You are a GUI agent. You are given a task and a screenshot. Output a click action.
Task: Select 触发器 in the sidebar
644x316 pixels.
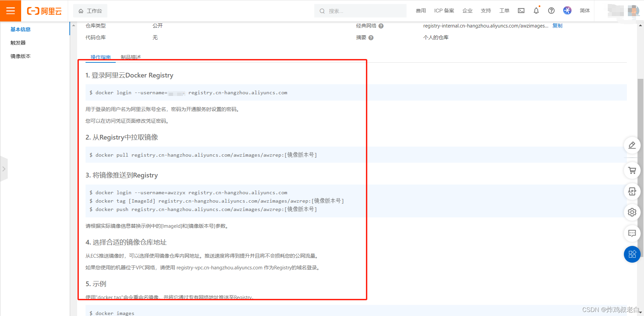coord(18,43)
